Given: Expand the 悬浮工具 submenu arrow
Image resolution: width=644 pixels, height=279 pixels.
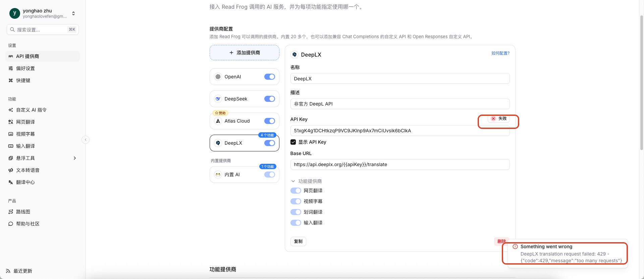Looking at the screenshot, I should coord(75,158).
